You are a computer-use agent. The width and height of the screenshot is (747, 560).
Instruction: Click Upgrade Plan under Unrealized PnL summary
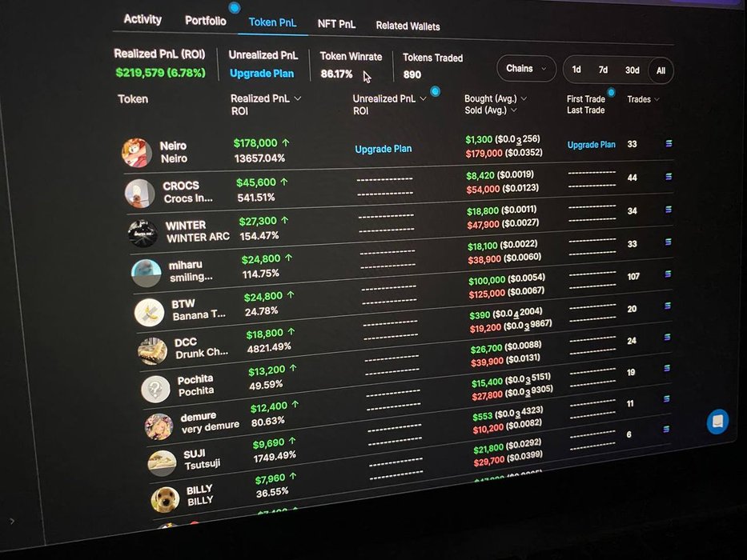pos(262,74)
